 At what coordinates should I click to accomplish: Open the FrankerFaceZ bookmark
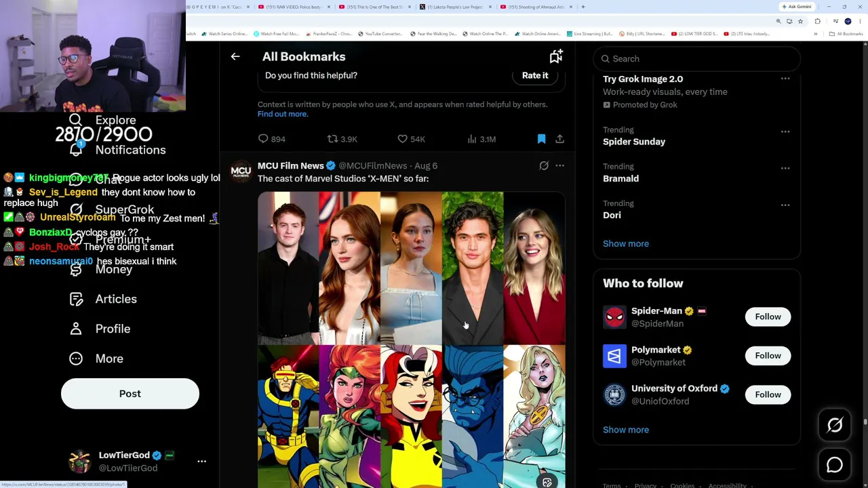point(329,34)
